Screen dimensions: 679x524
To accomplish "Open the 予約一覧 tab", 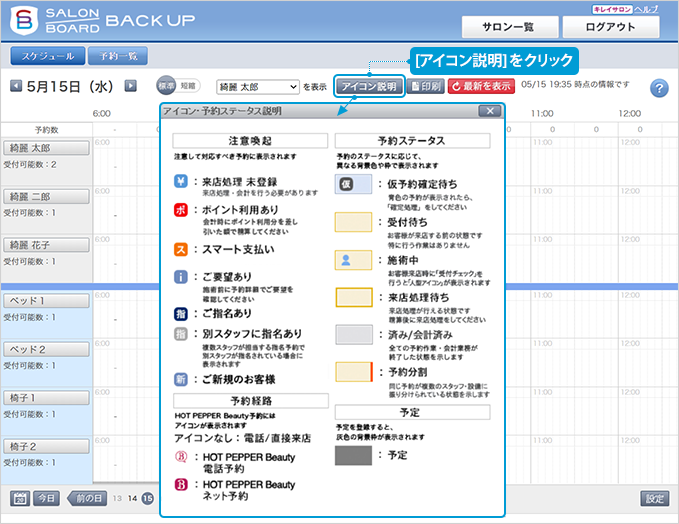I will click(118, 56).
